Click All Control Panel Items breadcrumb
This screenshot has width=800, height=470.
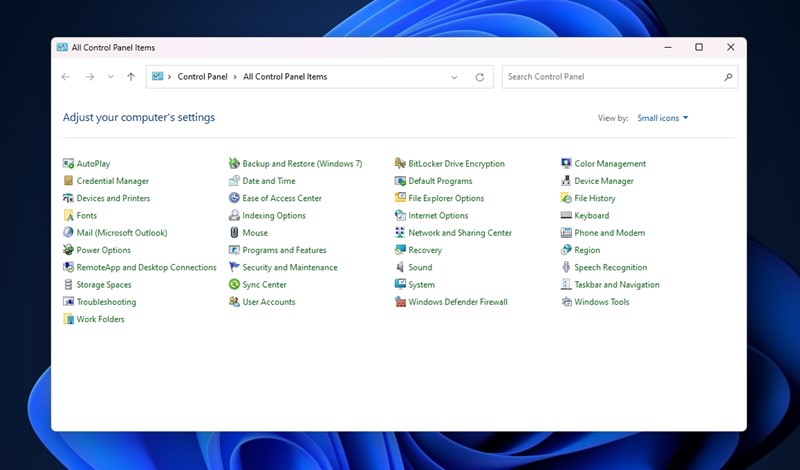(x=285, y=77)
